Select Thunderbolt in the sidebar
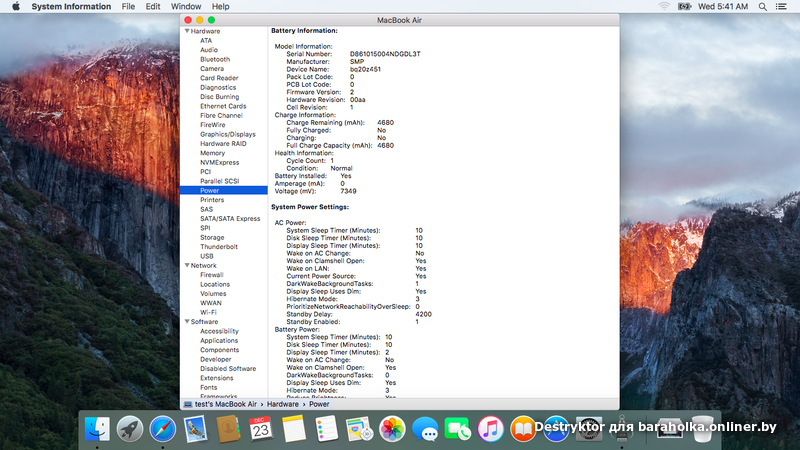Image resolution: width=800 pixels, height=450 pixels. pyautogui.click(x=219, y=246)
